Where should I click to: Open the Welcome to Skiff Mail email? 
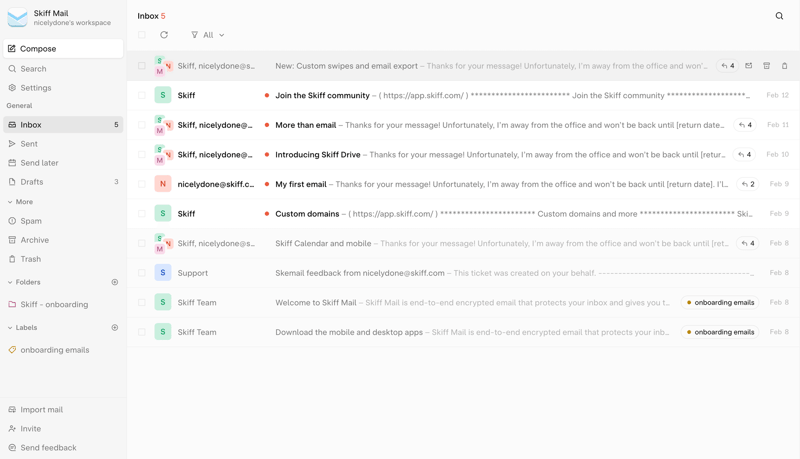[463, 302]
